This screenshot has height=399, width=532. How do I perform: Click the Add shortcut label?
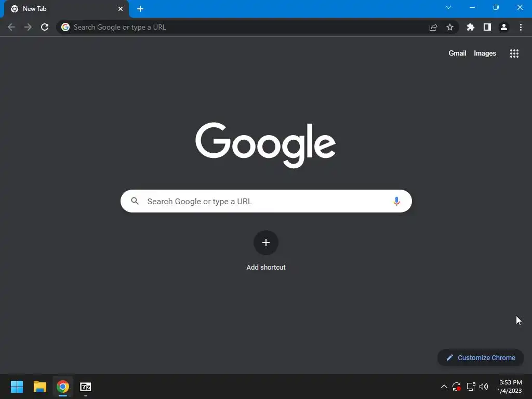coord(266,268)
